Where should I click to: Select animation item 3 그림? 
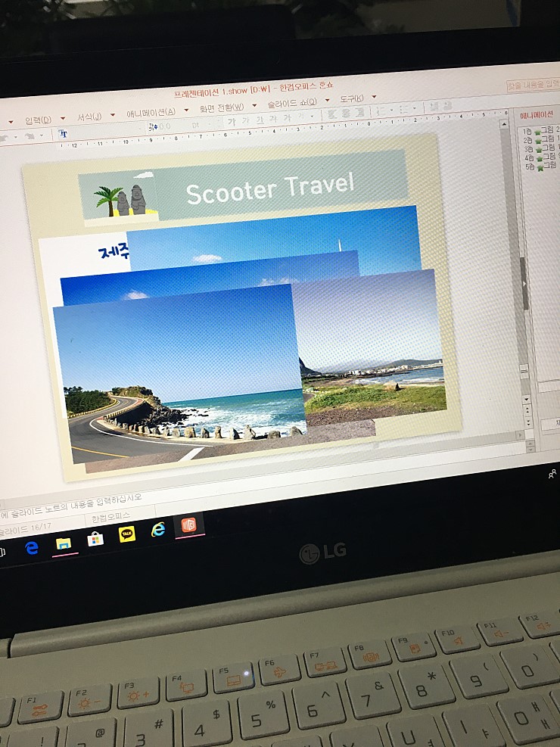click(x=549, y=148)
